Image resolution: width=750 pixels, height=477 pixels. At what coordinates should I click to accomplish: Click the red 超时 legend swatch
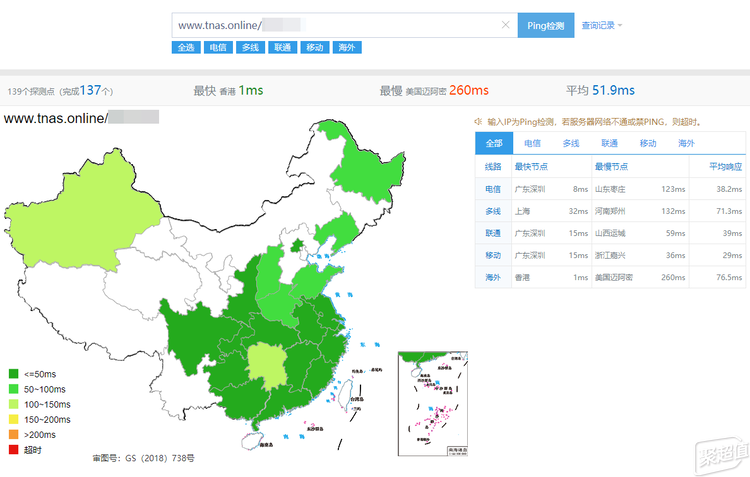coord(13,450)
